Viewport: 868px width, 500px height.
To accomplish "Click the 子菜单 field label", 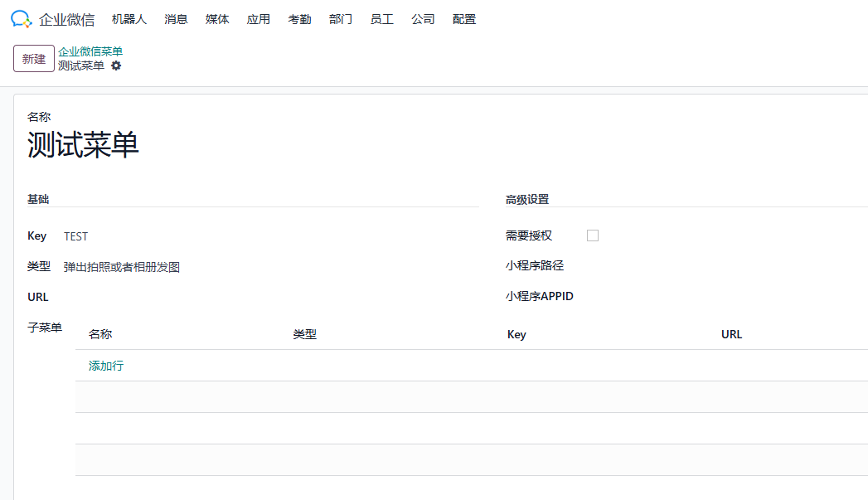I will (x=44, y=328).
